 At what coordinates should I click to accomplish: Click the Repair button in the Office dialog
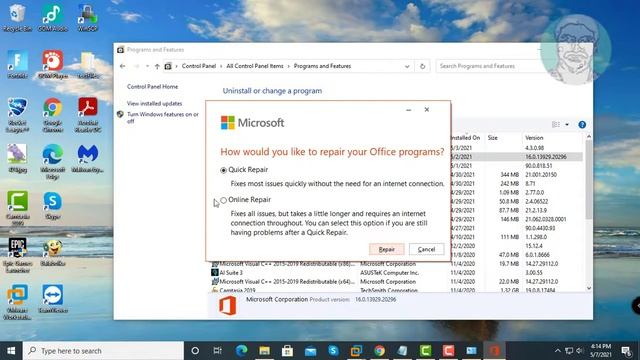point(387,249)
